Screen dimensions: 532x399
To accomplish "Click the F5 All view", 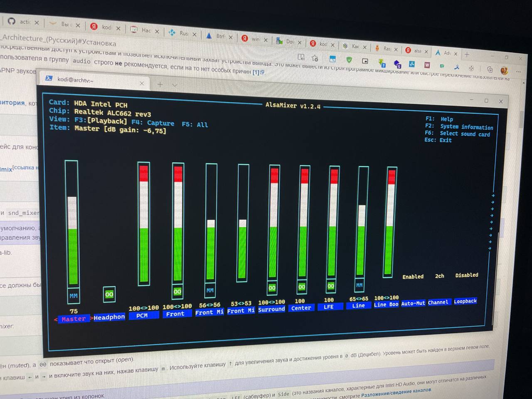I will [x=195, y=124].
